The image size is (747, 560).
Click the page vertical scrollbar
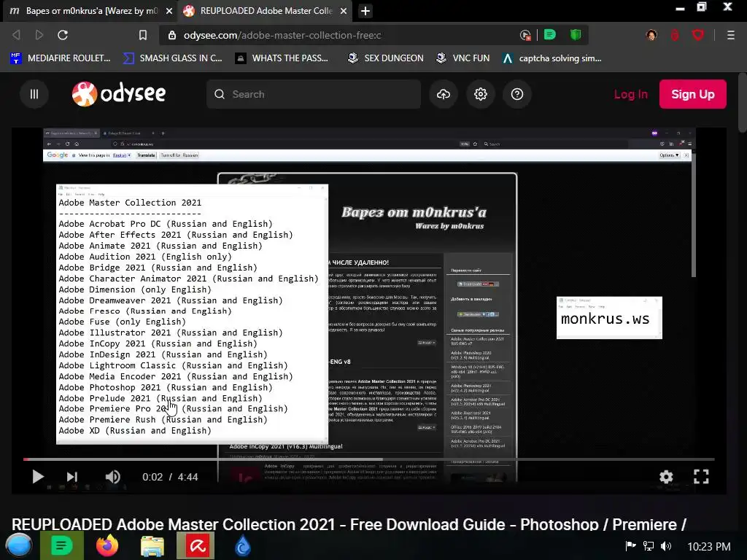742,102
